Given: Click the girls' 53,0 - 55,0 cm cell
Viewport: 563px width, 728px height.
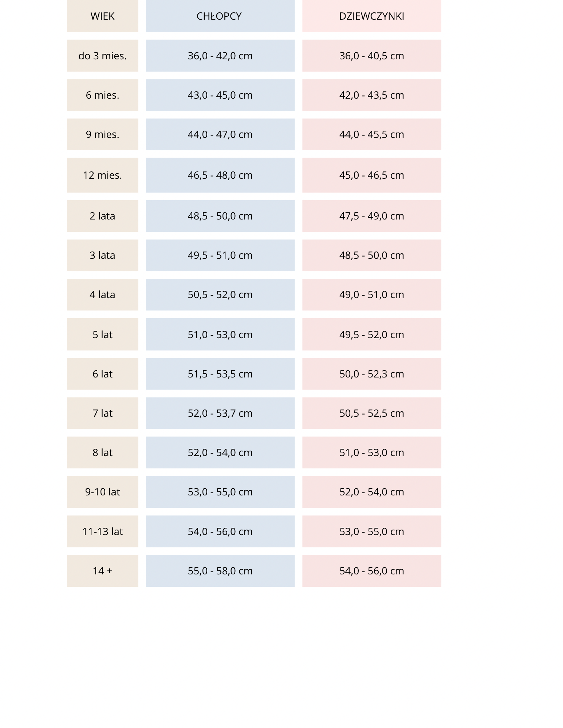Looking at the screenshot, I should click(371, 531).
